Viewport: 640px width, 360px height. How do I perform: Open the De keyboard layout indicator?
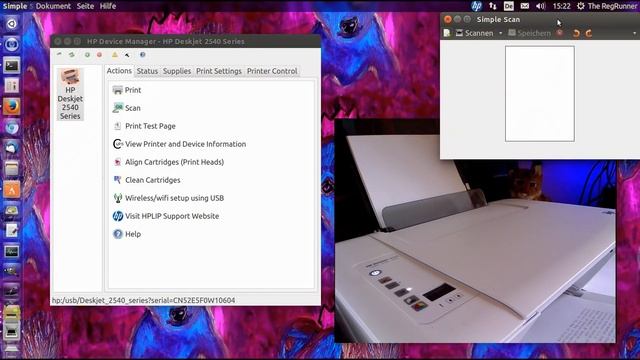click(509, 6)
